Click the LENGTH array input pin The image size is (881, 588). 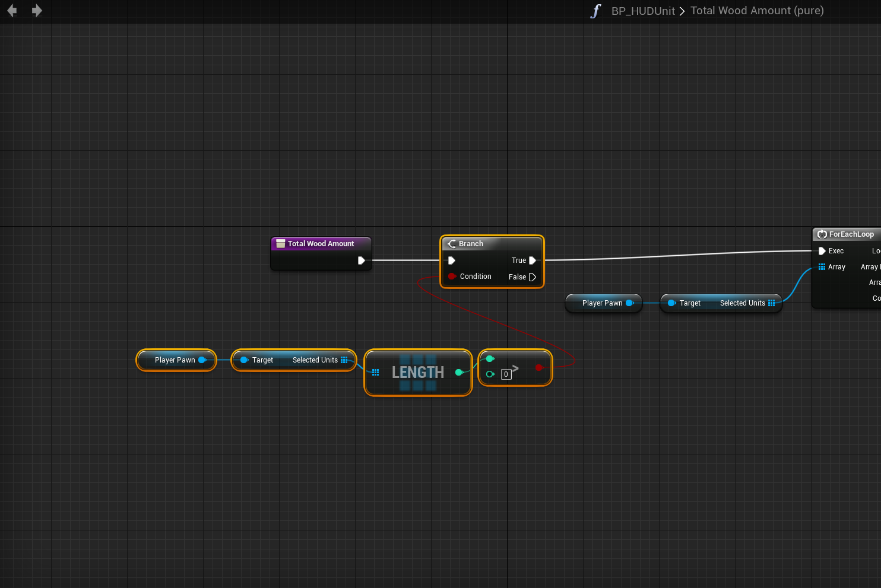tap(375, 373)
